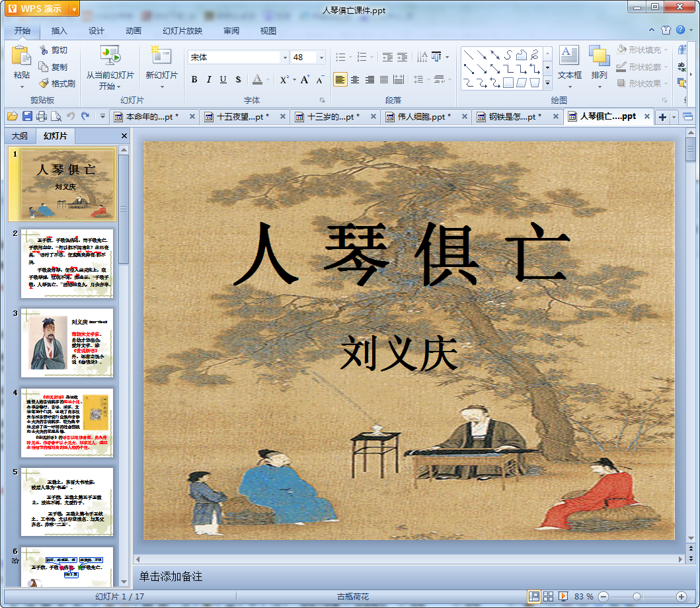Decrease font size with small A
This screenshot has width=700, height=608.
[x=320, y=81]
